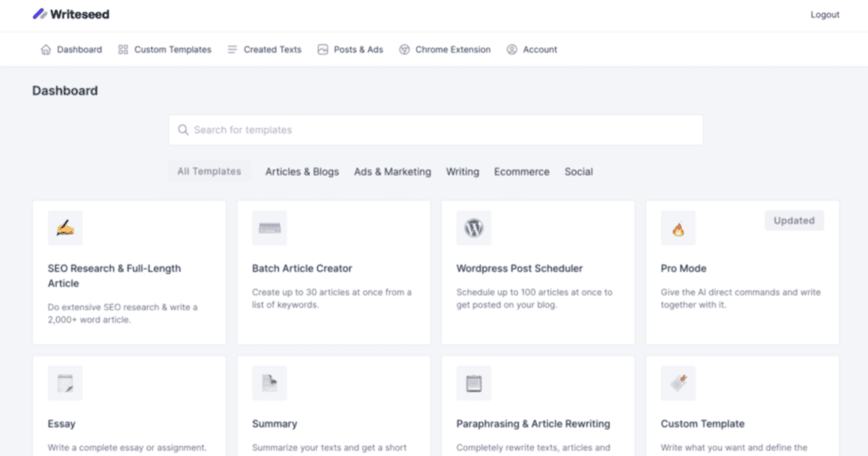Focus the Search for templates field
The height and width of the screenshot is (456, 868).
tap(436, 131)
